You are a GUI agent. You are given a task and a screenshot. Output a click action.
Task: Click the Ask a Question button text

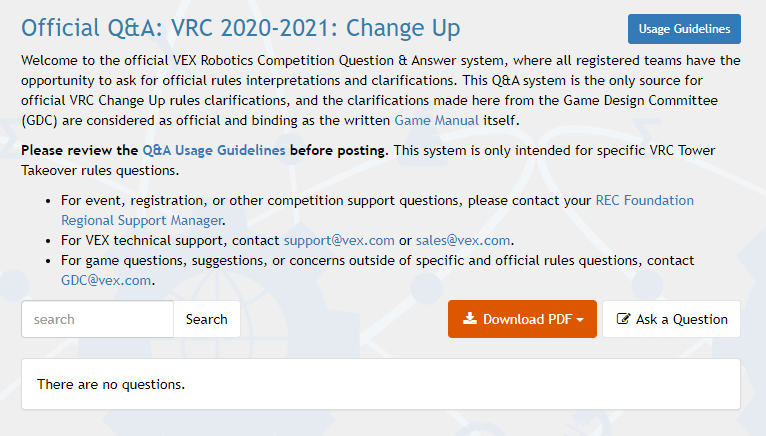(681, 320)
